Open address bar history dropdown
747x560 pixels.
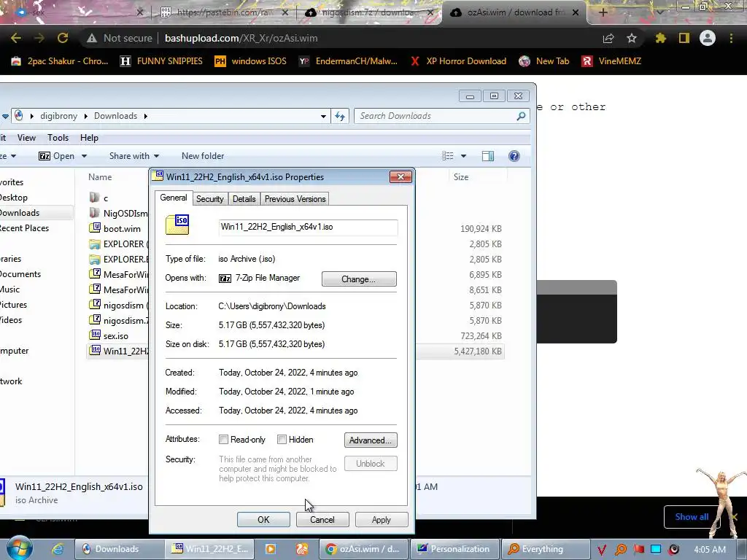pos(323,116)
